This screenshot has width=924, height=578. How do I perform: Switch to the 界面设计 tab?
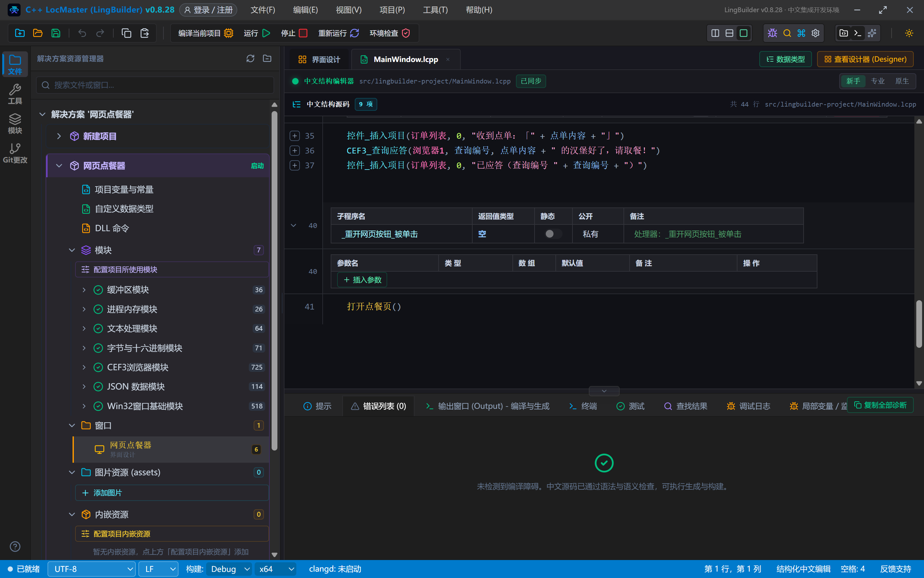coord(319,59)
